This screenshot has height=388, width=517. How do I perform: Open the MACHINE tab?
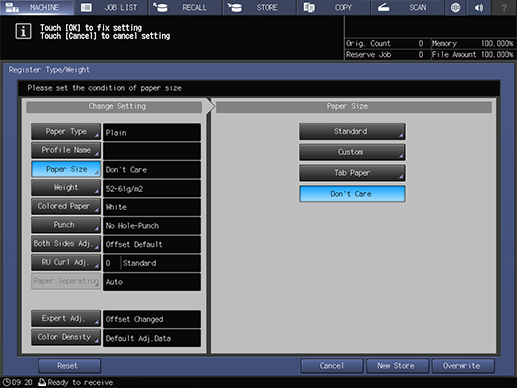[37, 7]
